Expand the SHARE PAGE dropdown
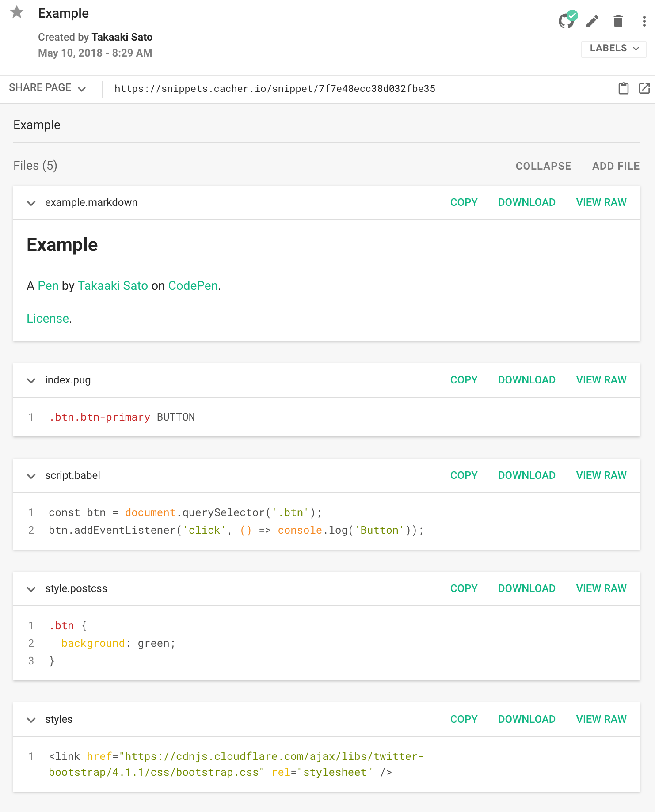This screenshot has height=812, width=655. pos(47,88)
